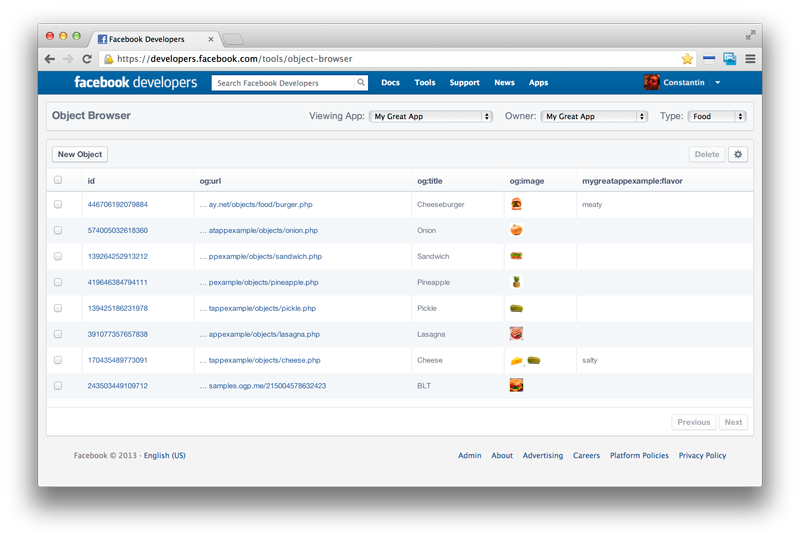This screenshot has width=800, height=534.
Task: Open the Viewing App dropdown
Action: pos(431,116)
